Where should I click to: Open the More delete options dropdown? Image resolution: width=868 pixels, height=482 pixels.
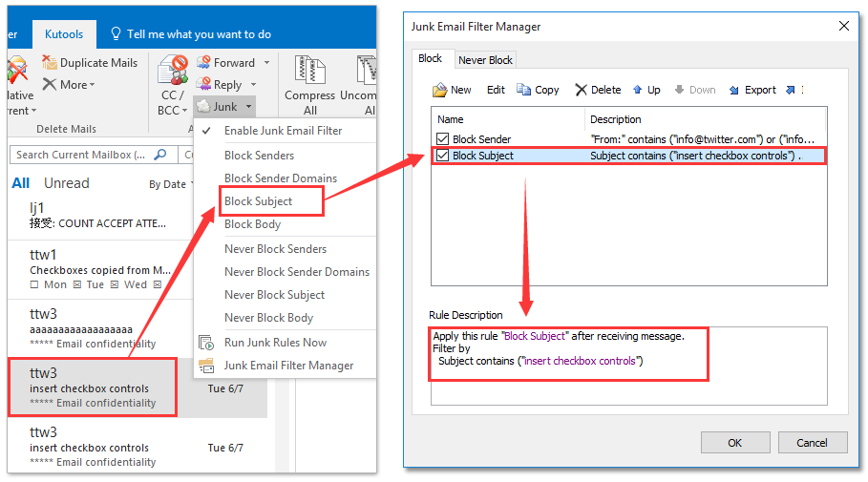pyautogui.click(x=69, y=85)
